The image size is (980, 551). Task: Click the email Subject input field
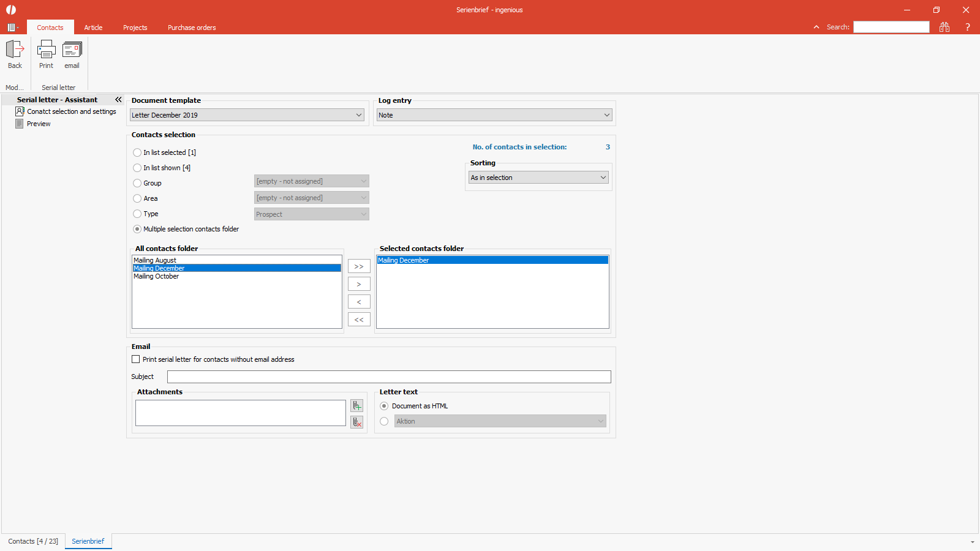click(x=389, y=377)
